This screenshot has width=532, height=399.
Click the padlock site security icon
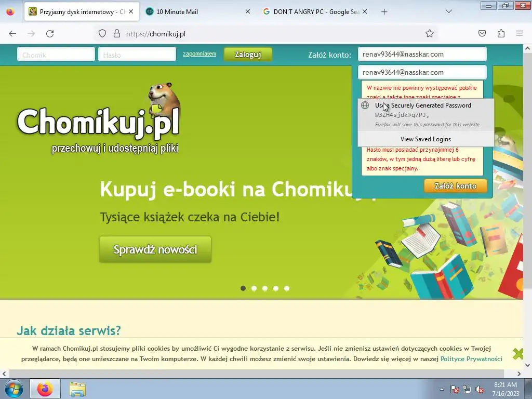117,34
